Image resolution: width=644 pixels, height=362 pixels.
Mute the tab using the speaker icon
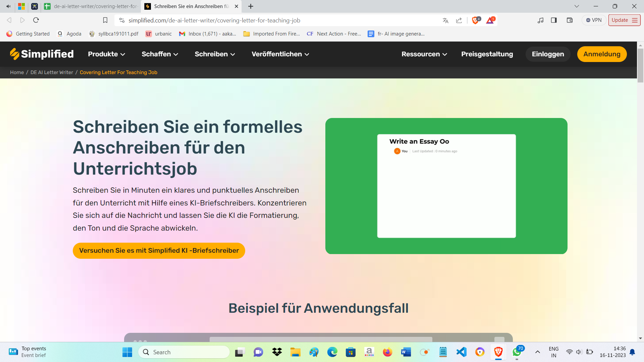pos(8,6)
